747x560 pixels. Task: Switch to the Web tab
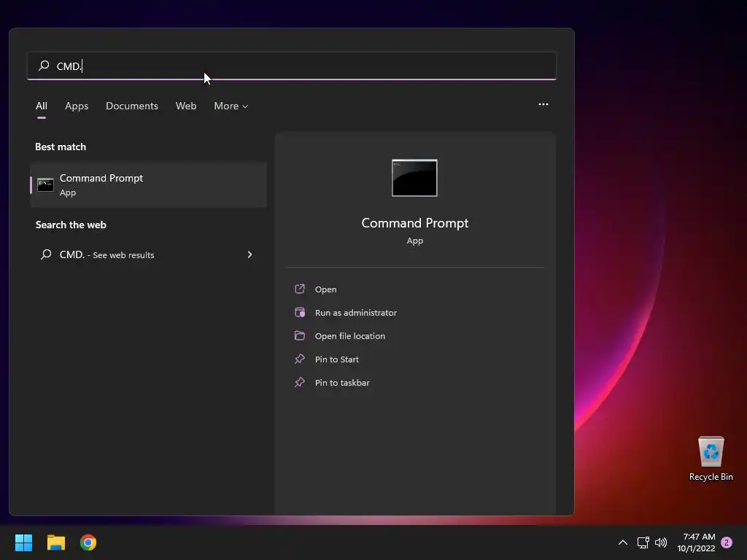[x=186, y=106]
